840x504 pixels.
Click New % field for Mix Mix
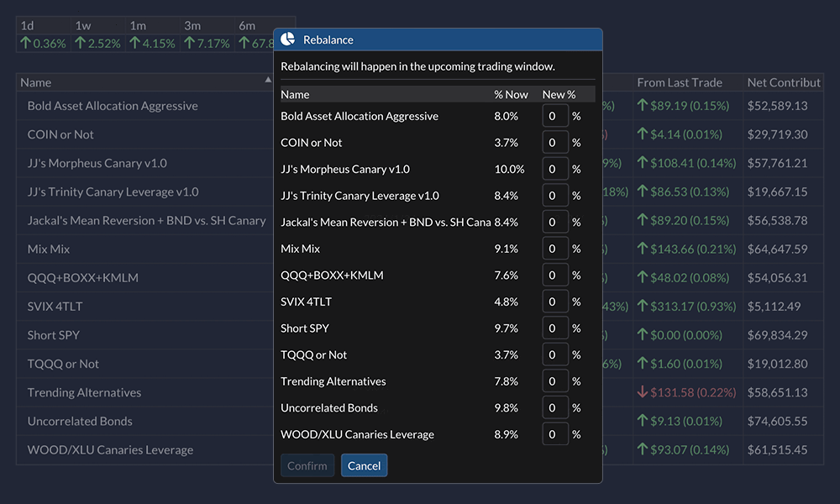click(x=555, y=249)
